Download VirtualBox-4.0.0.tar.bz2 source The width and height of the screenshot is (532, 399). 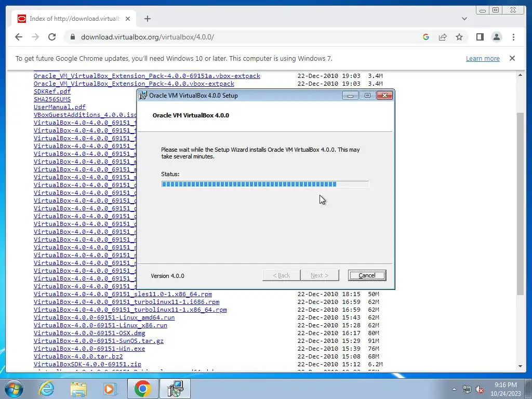(x=78, y=356)
